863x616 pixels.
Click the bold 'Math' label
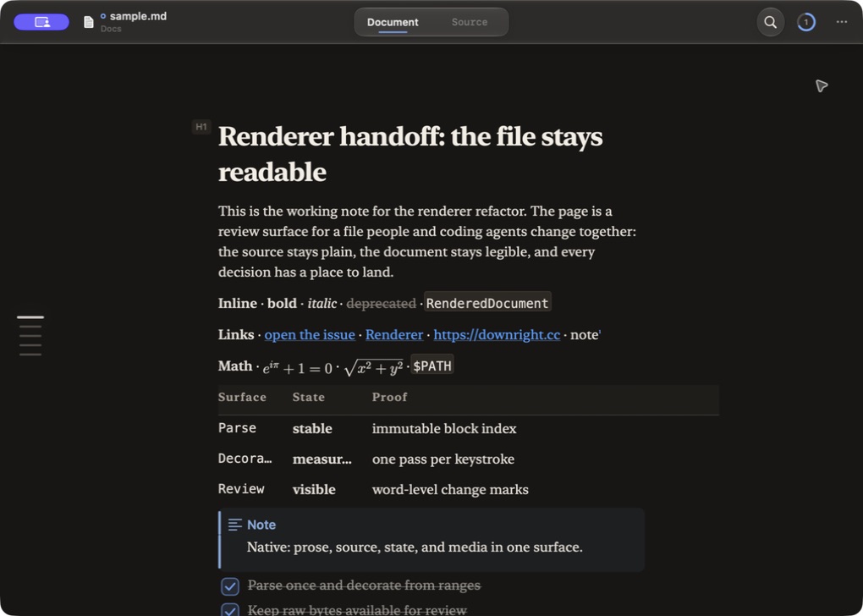click(235, 366)
